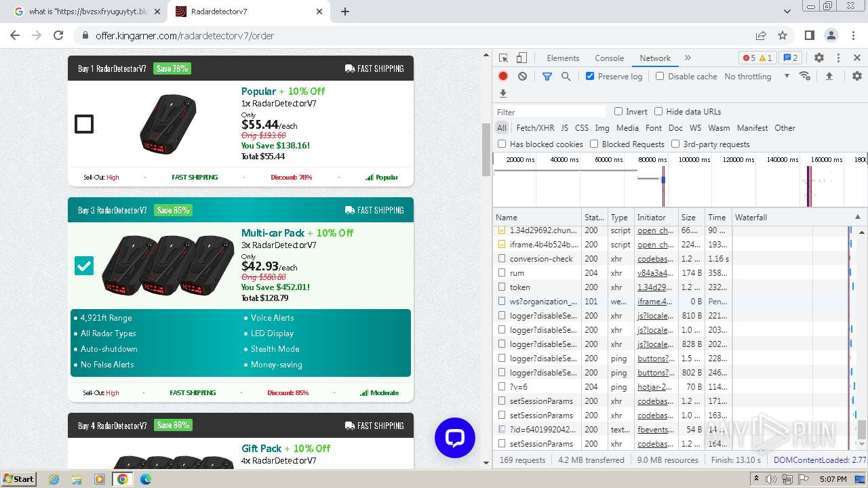This screenshot has height=488, width=868.
Task: Toggle the device toolbar icon
Action: [x=521, y=58]
